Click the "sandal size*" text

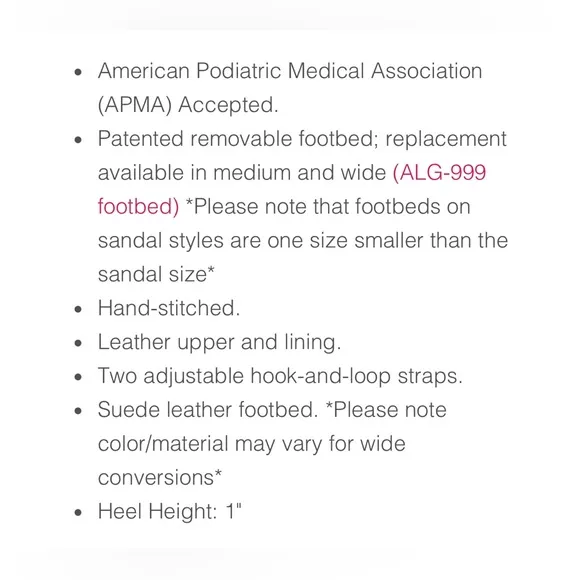point(156,274)
